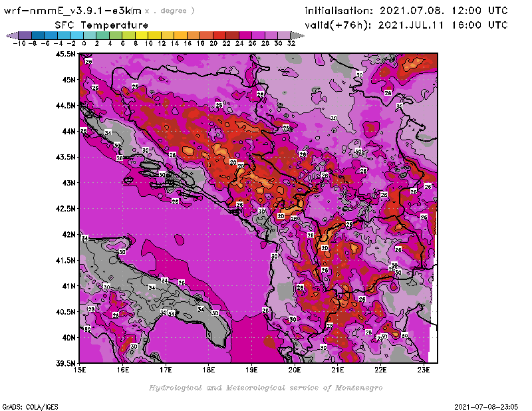
Task: Select the 16E longitude label
Action: [x=123, y=370]
